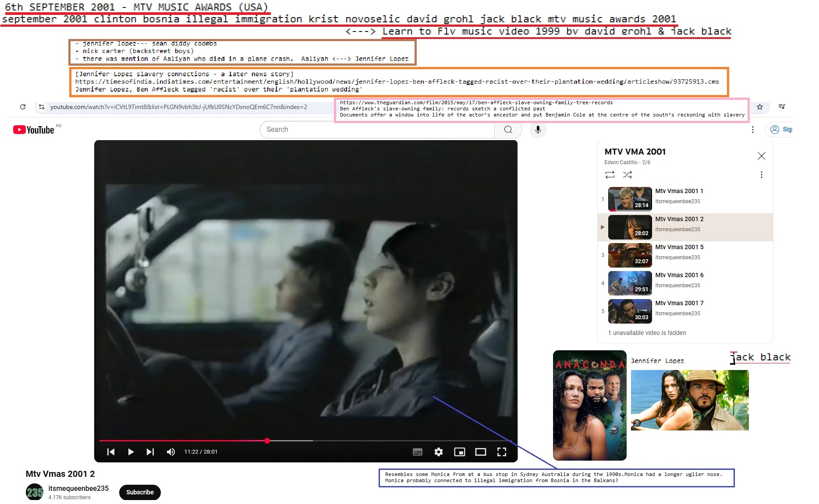Viewport: 819px width, 504px height.
Task: Open the Mtv Vmas 2001 7 thumbnail
Action: click(x=630, y=311)
